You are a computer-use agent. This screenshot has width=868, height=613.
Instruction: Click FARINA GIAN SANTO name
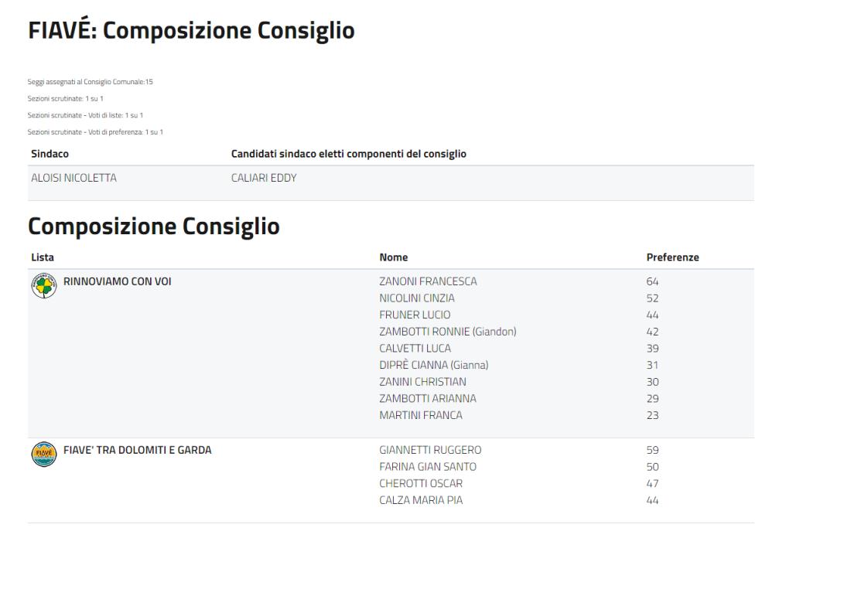(427, 467)
